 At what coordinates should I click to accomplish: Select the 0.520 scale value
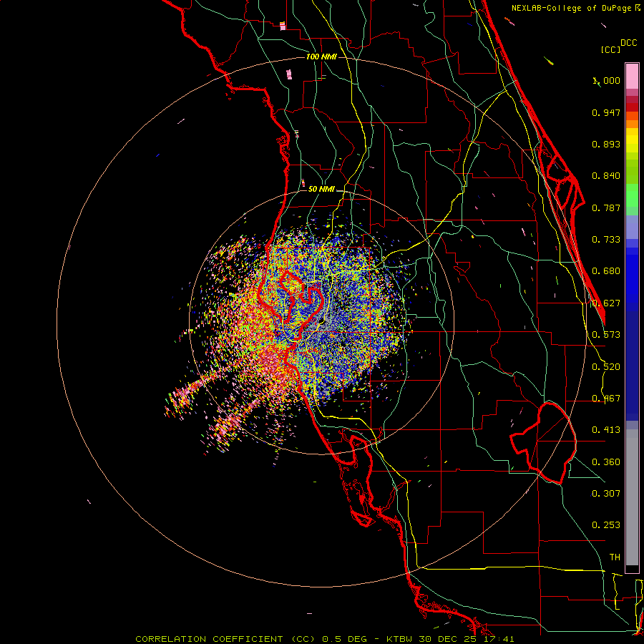point(606,367)
